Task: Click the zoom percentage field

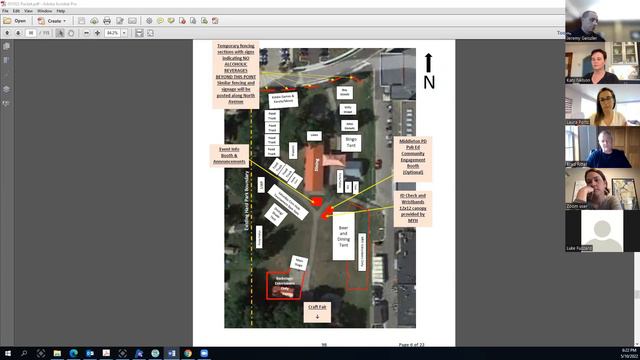Action: (x=113, y=33)
